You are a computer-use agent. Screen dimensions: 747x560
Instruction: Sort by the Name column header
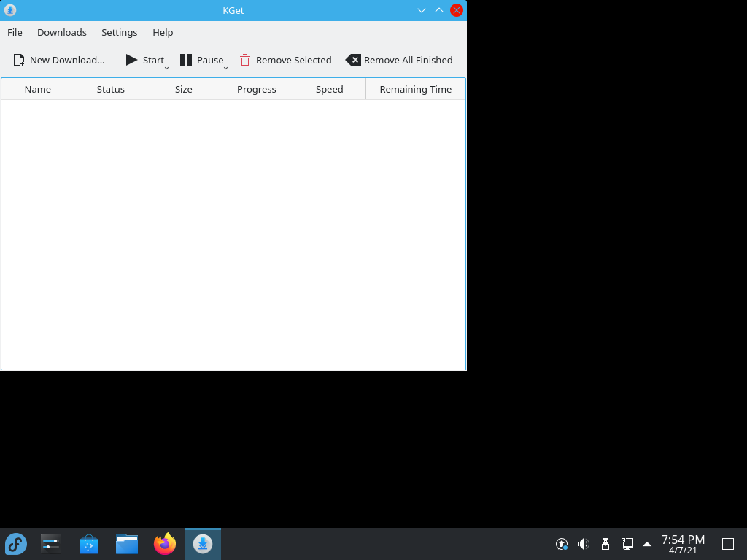pos(38,89)
